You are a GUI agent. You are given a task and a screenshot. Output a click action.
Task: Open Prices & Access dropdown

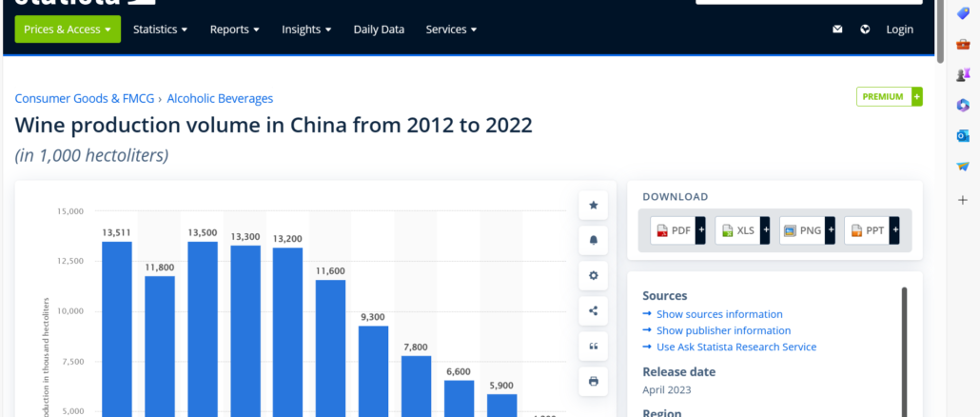68,30
